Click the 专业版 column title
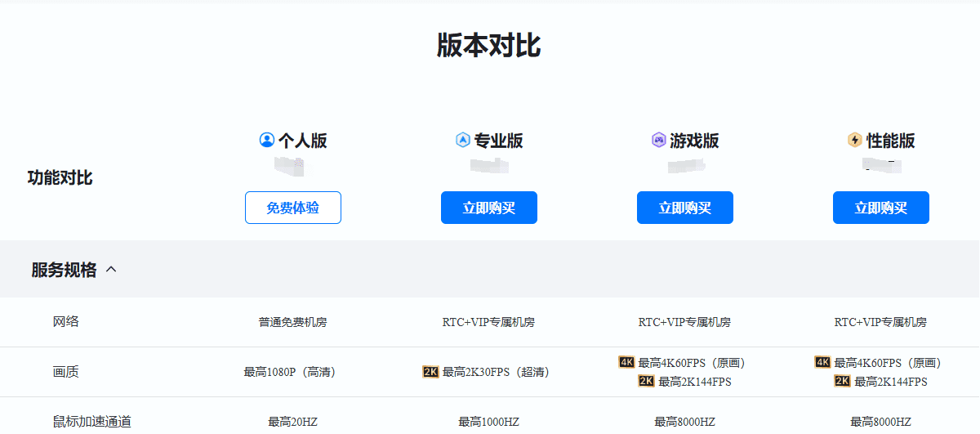 click(499, 141)
